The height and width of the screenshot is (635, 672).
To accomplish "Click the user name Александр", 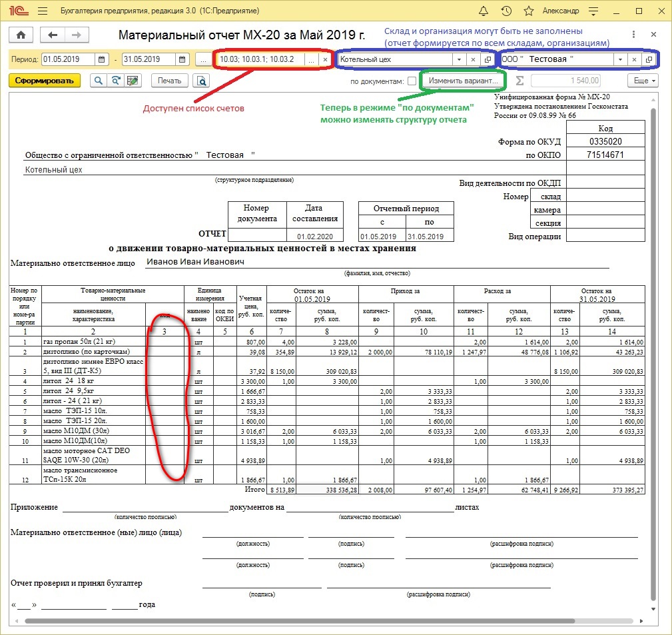I will pos(561,11).
